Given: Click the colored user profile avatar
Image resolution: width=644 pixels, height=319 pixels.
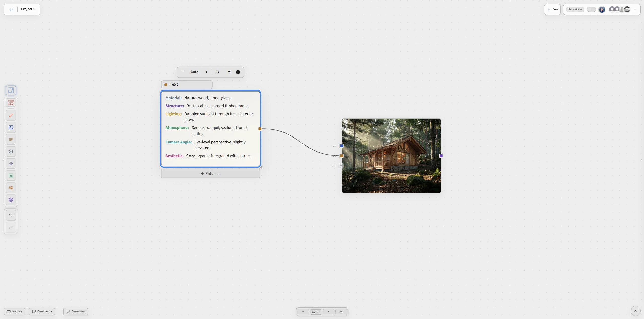Looking at the screenshot, I should tap(602, 9).
